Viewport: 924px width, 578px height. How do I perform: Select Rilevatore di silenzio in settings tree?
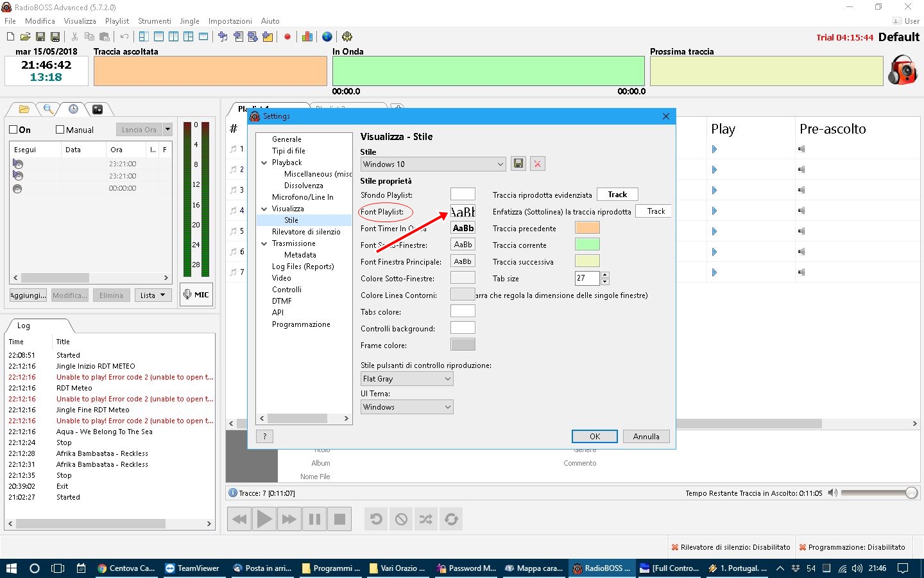[x=306, y=232]
